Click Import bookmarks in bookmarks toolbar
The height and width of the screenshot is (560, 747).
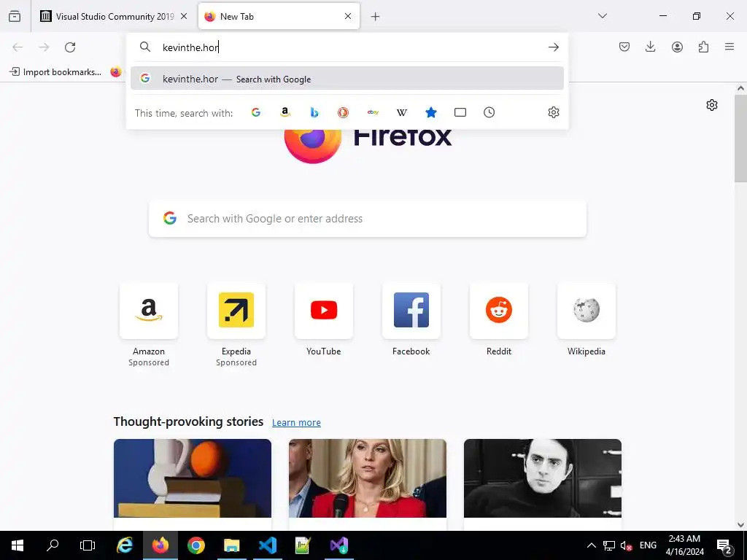55,72
